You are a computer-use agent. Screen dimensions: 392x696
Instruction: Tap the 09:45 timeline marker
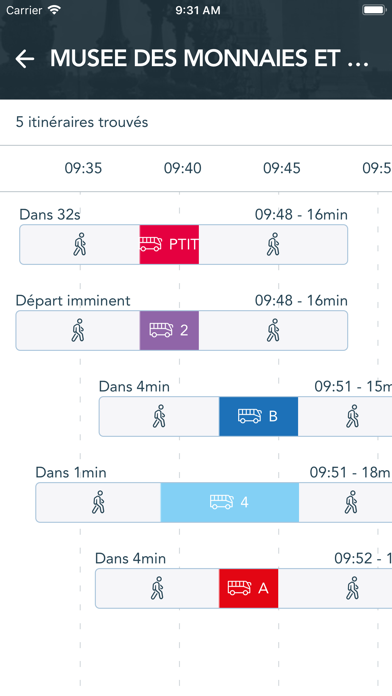pos(282,168)
